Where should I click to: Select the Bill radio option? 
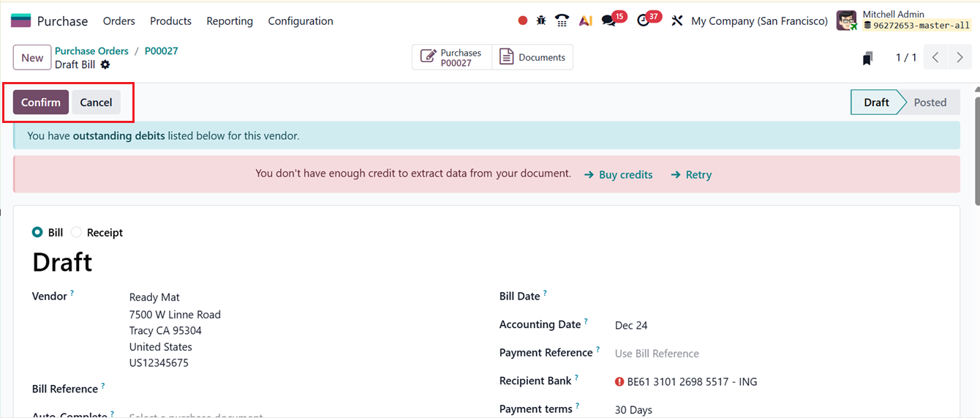coord(37,232)
